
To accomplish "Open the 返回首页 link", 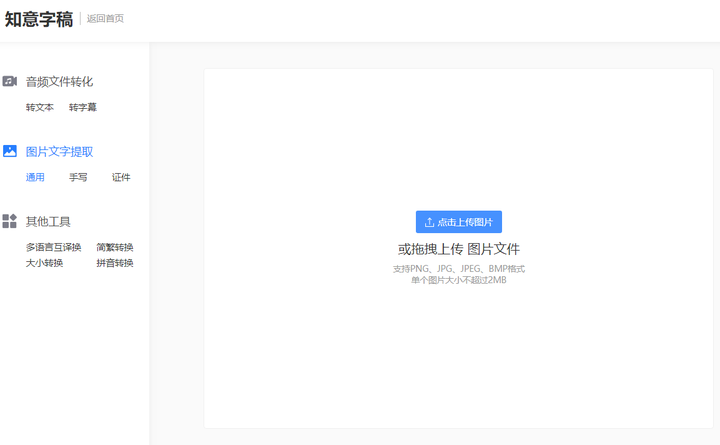I will 105,18.
